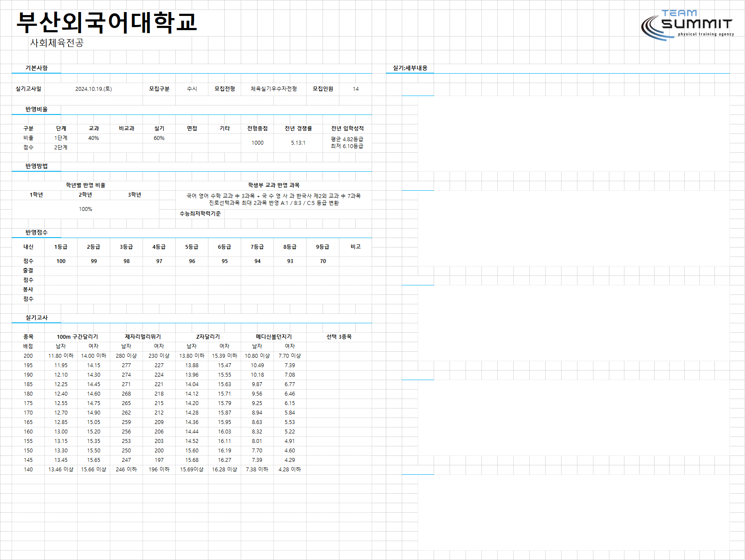The width and height of the screenshot is (745, 560).
Task: Select the 평균 4.82등급 cell
Action: (x=347, y=139)
